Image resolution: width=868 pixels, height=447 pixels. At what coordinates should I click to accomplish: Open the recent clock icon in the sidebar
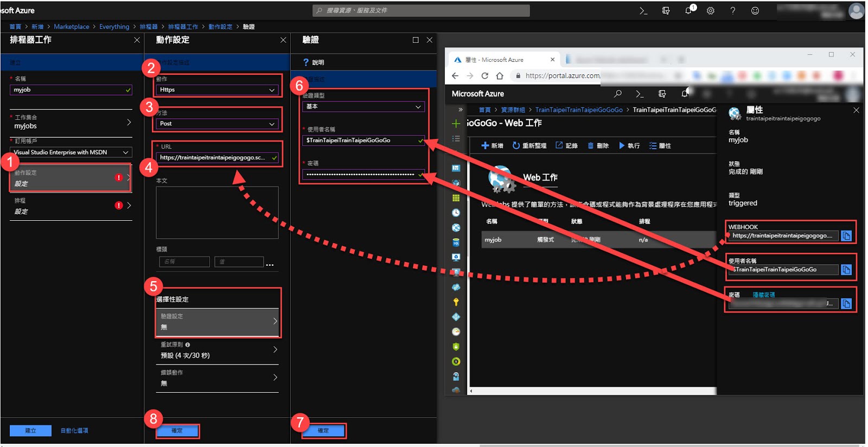tap(456, 213)
